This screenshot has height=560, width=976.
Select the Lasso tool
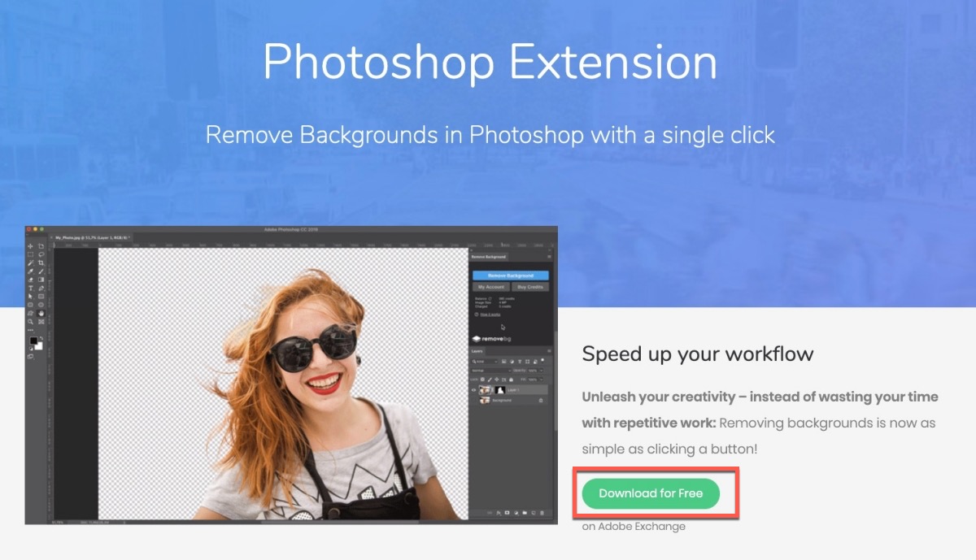pyautogui.click(x=41, y=254)
